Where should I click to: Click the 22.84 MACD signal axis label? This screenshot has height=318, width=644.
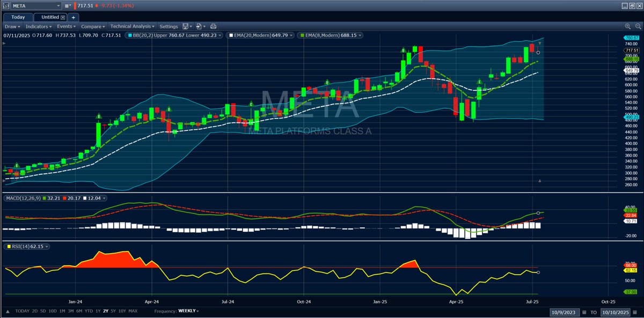[631, 215]
